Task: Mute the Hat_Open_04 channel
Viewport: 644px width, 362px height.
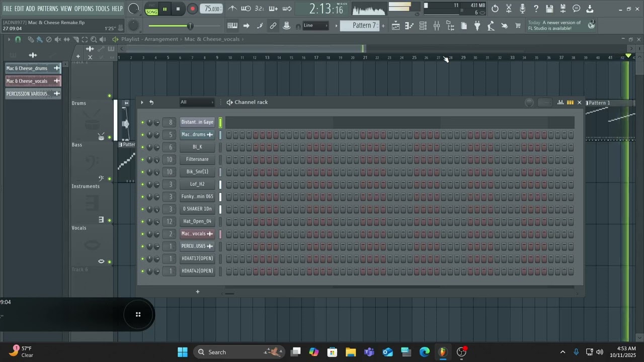Action: [142, 221]
